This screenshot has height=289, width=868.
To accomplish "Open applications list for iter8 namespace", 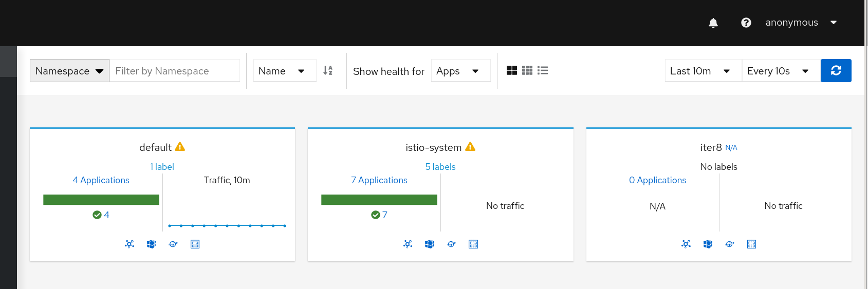I will point(708,244).
